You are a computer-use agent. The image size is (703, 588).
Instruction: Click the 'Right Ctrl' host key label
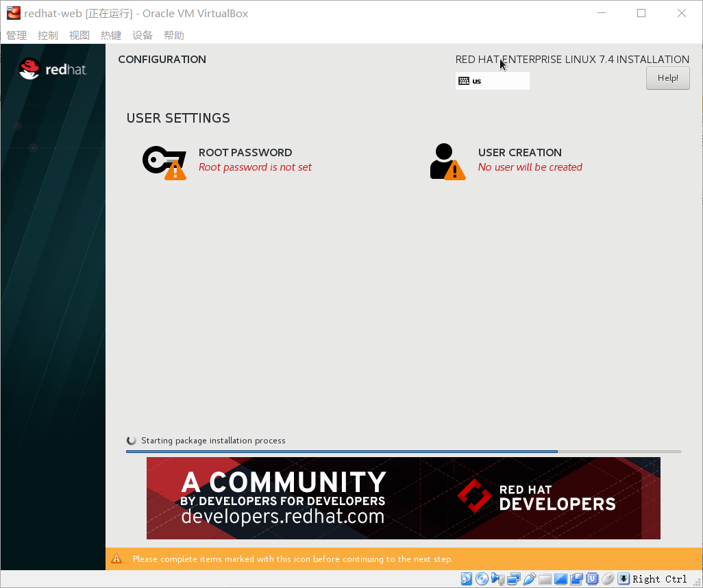[660, 579]
